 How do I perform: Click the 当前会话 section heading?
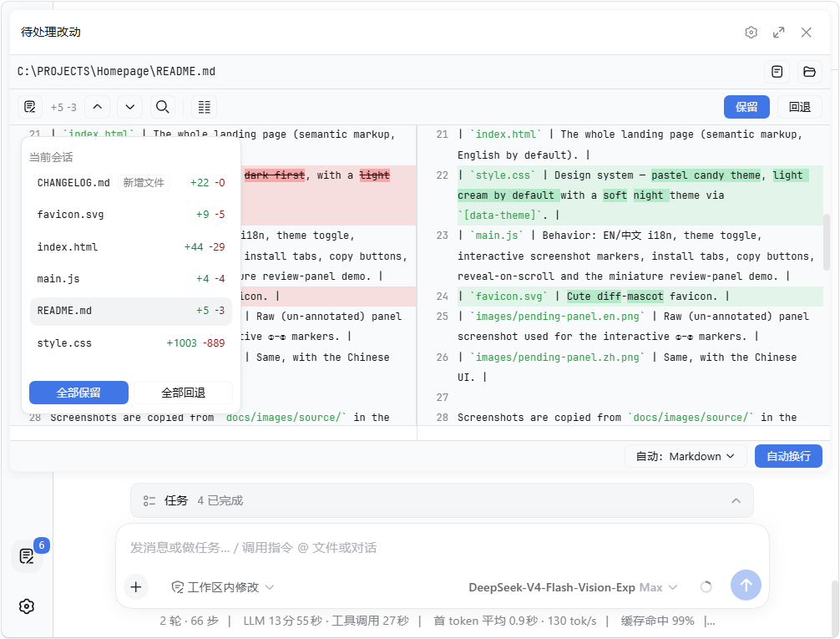coord(51,157)
